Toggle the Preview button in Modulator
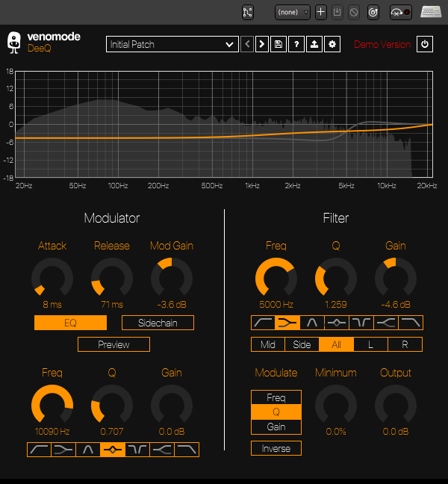The height and width of the screenshot is (484, 448). 113,344
